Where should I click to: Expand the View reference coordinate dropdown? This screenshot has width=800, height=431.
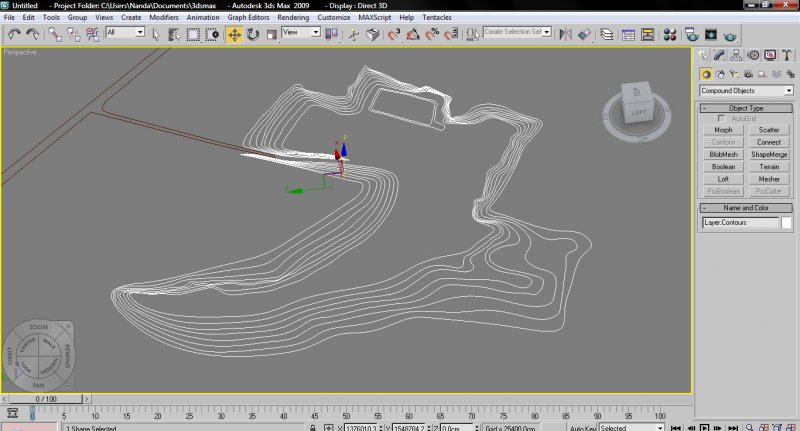click(301, 33)
